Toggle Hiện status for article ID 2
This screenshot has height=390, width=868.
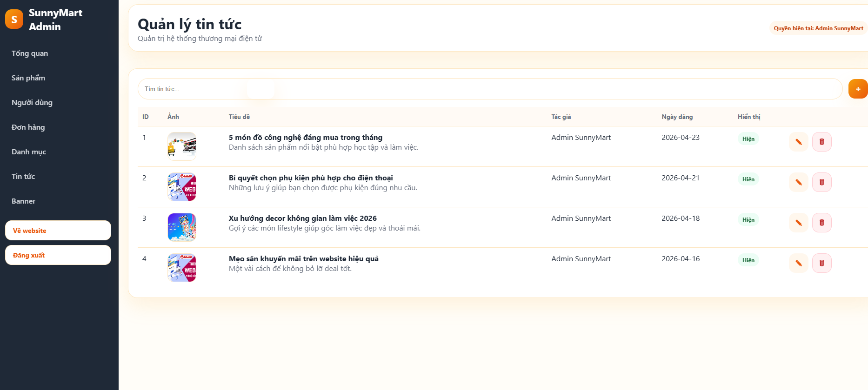click(748, 179)
